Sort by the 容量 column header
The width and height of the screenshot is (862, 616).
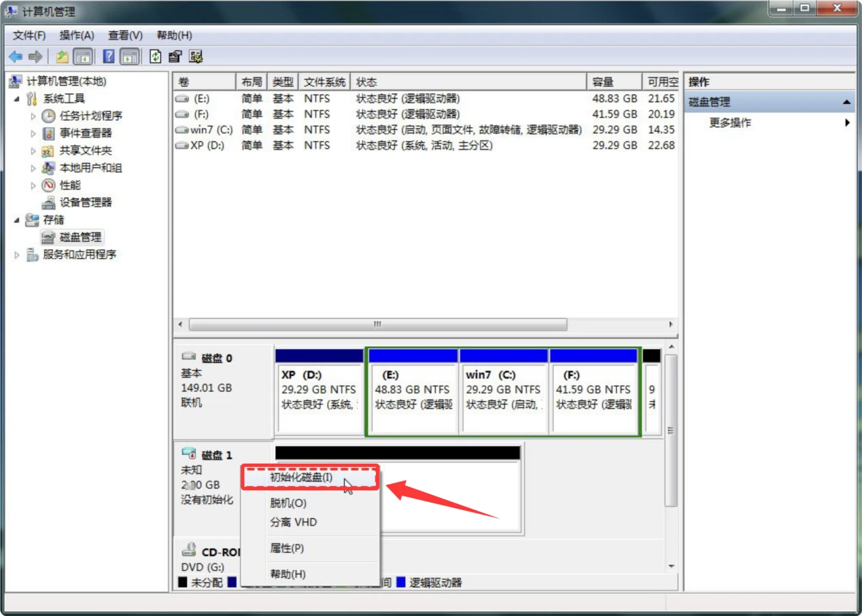point(615,82)
